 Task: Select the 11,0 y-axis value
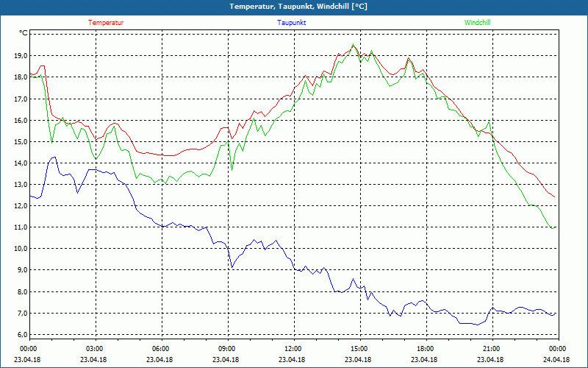click(21, 227)
